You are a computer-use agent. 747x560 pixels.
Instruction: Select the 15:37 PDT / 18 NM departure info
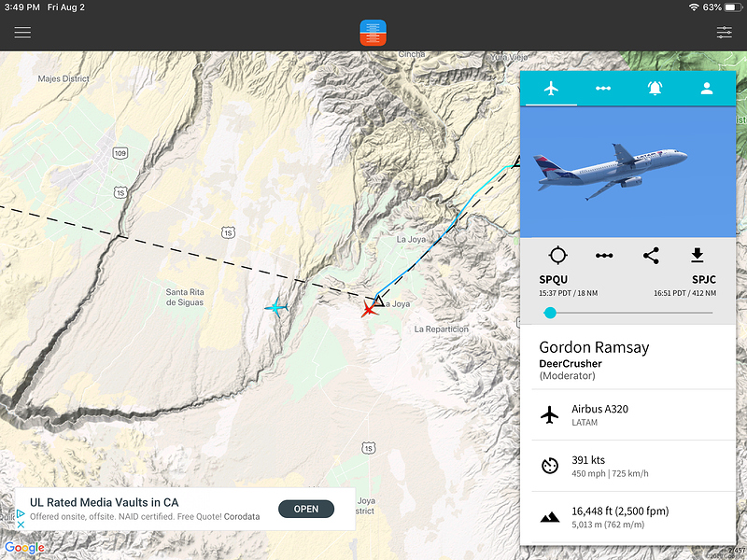pyautogui.click(x=568, y=293)
